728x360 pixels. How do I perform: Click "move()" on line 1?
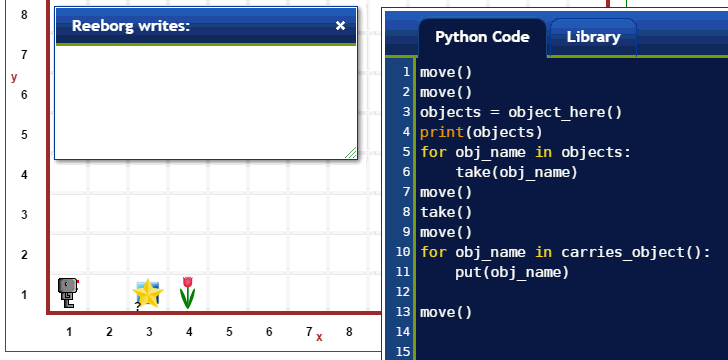[x=446, y=72]
